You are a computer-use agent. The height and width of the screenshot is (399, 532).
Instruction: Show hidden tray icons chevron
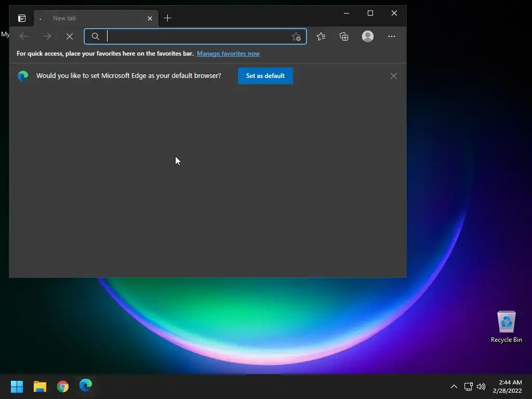point(454,387)
